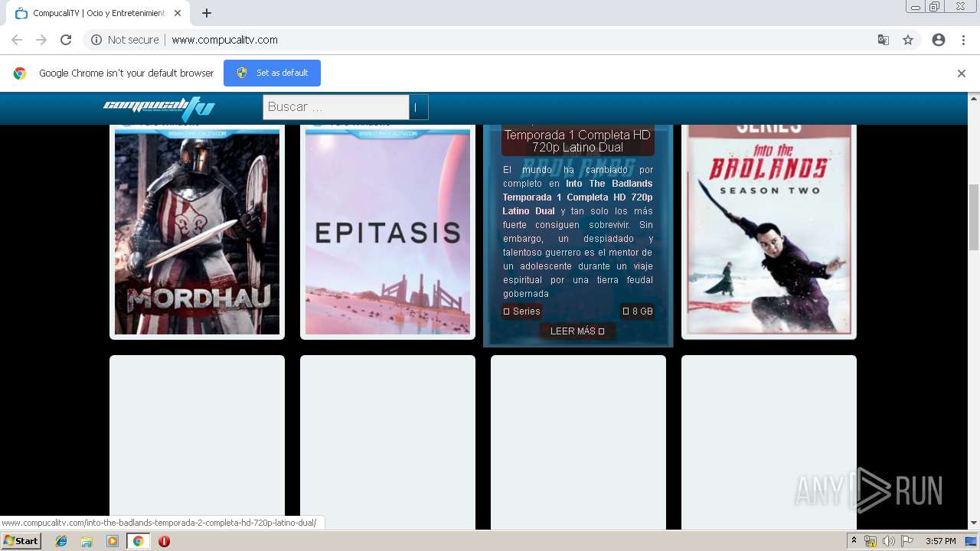Dismiss the default browser notification bar
Image resolution: width=980 pixels, height=551 pixels.
point(962,73)
